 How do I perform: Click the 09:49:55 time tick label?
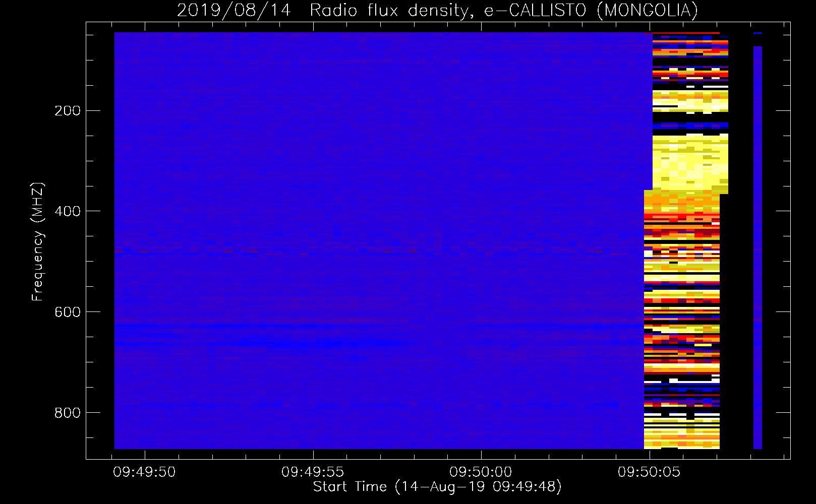[313, 472]
